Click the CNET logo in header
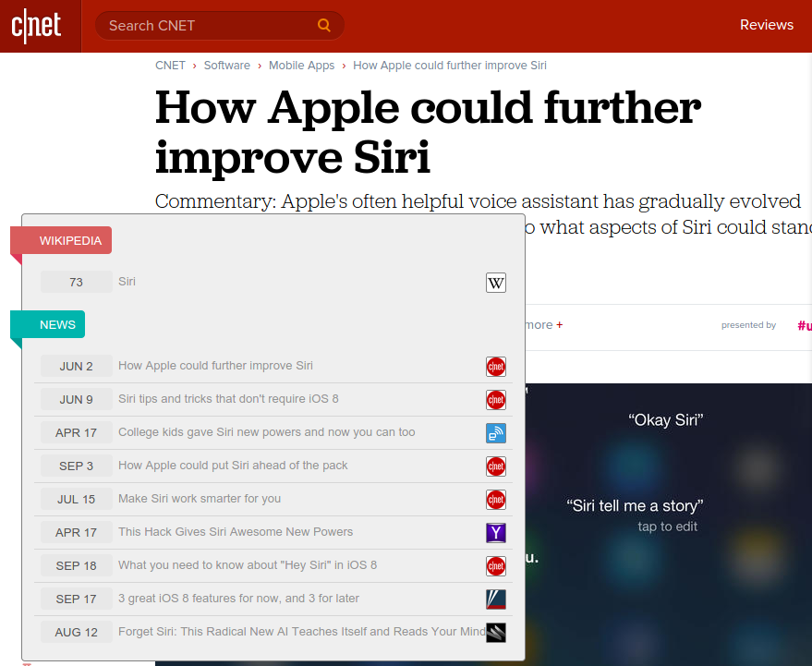This screenshot has height=666, width=812. coord(36,26)
